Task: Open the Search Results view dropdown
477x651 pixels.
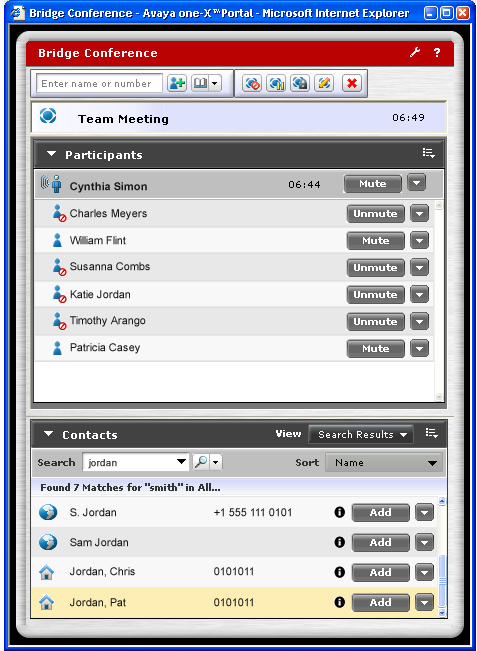Action: pos(361,434)
